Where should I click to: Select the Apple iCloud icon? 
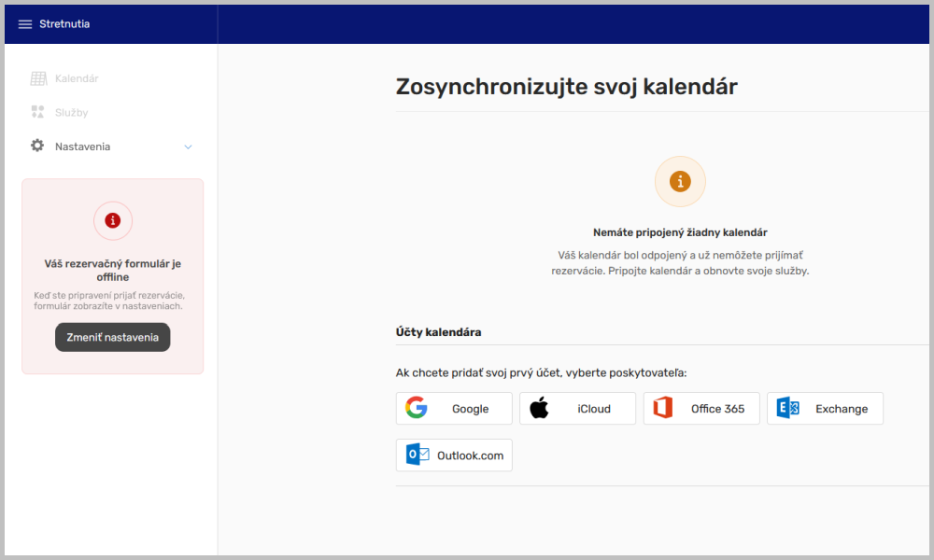coord(540,408)
